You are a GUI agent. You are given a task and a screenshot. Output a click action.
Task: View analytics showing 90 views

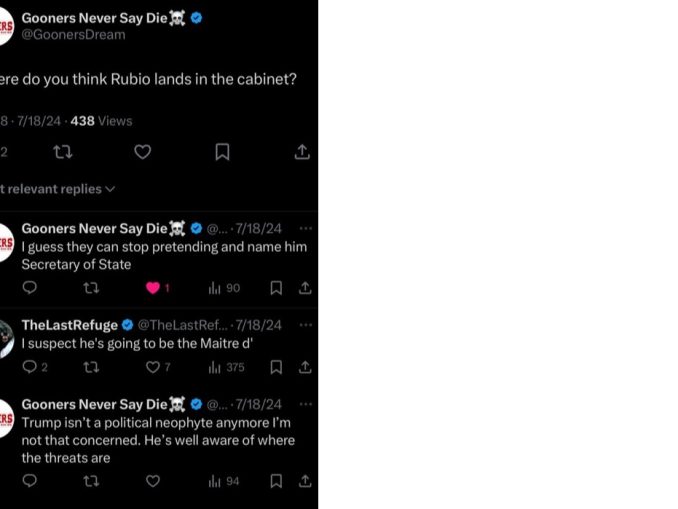click(x=224, y=288)
